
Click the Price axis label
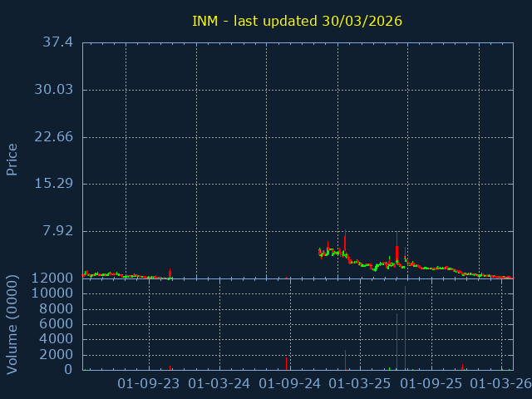click(x=12, y=159)
